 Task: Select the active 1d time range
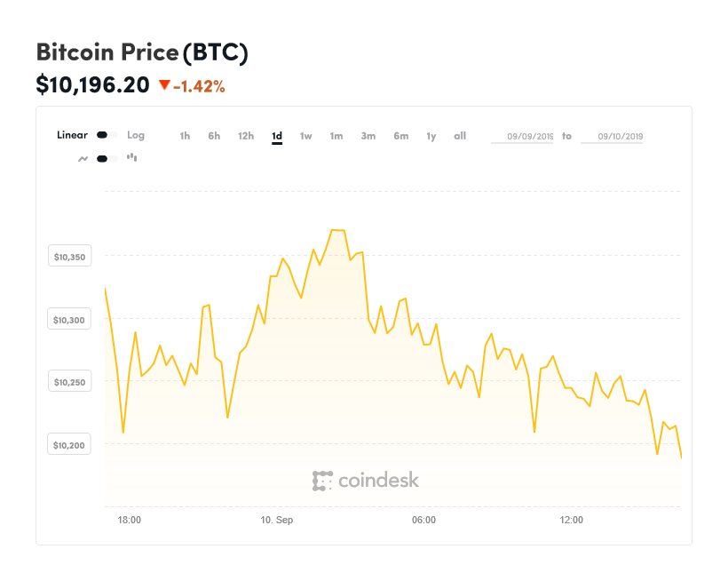(277, 136)
